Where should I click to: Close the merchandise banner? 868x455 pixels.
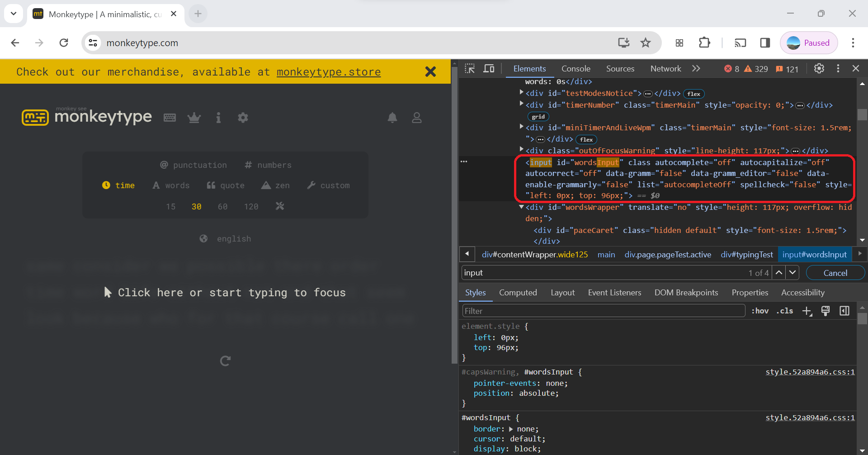tap(430, 71)
